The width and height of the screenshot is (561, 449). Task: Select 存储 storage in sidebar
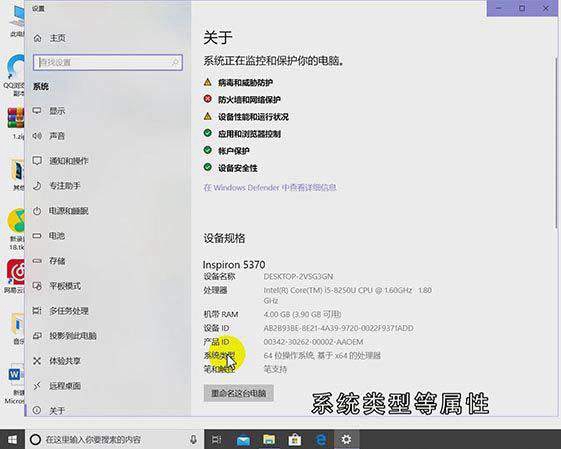coord(49,261)
